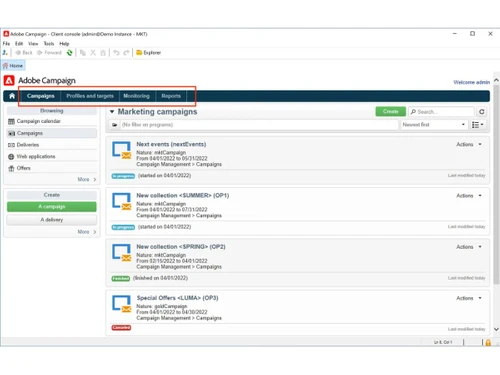Open the Tools menu
The height and width of the screenshot is (375, 500).
click(x=49, y=43)
